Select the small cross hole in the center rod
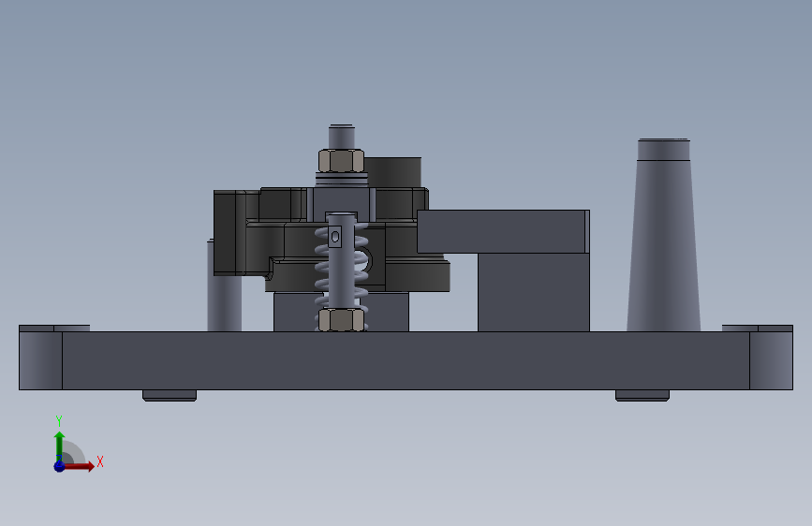The height and width of the screenshot is (526, 812). [x=335, y=237]
